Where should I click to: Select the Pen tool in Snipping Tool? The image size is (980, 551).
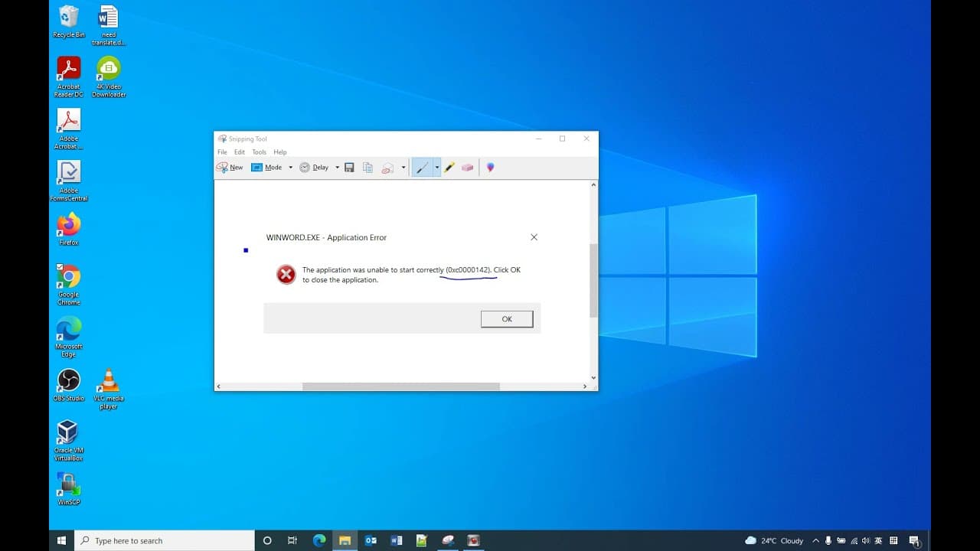(x=422, y=168)
